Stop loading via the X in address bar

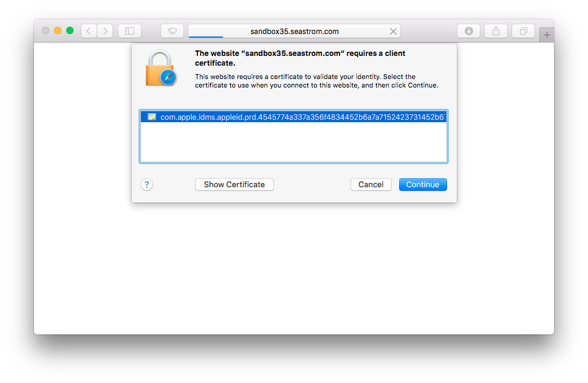click(x=393, y=31)
